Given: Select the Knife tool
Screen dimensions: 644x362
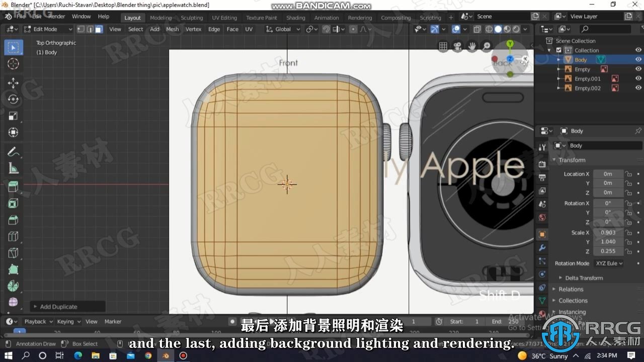Looking at the screenshot, I should pyautogui.click(x=13, y=253).
